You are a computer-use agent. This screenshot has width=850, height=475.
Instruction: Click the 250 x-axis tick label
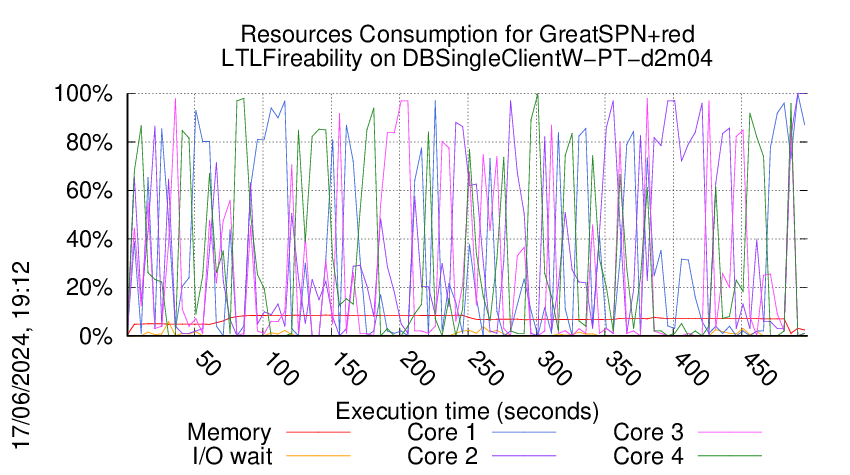click(486, 369)
